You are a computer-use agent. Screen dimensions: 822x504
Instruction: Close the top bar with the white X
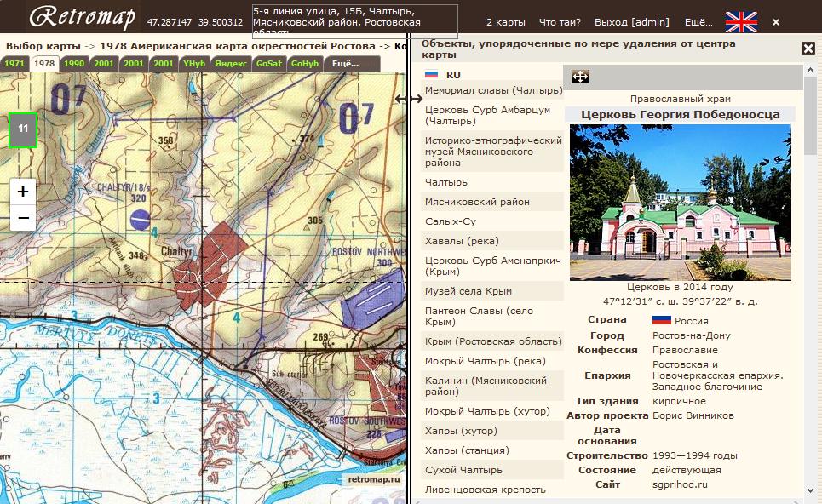[776, 22]
